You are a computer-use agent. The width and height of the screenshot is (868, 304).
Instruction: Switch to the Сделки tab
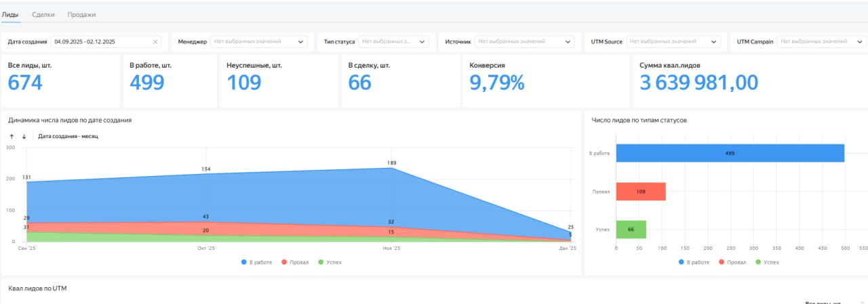(43, 14)
